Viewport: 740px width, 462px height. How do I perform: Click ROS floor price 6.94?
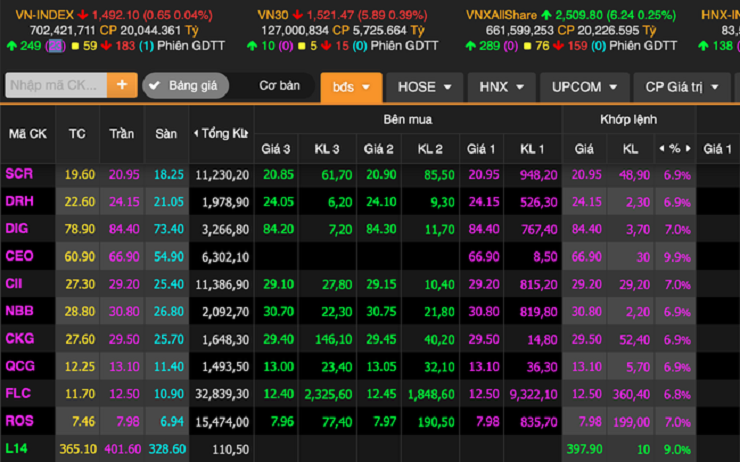(172, 421)
